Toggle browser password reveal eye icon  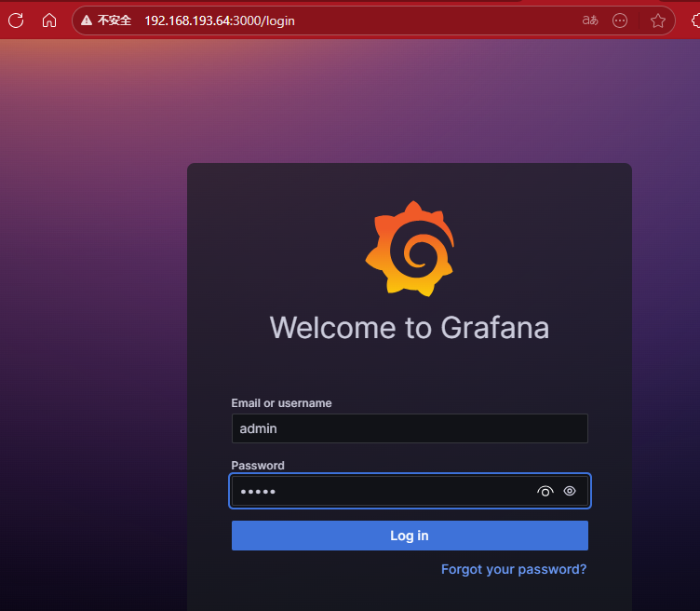point(545,491)
